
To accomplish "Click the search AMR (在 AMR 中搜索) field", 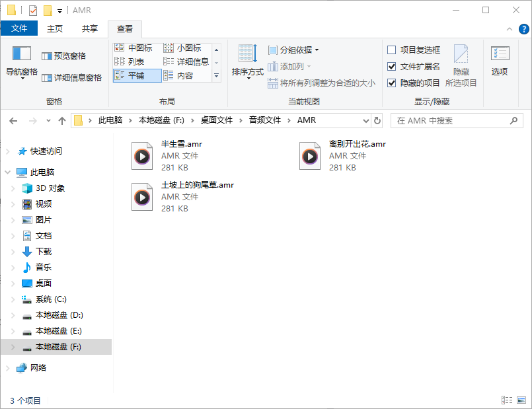I will [457, 121].
